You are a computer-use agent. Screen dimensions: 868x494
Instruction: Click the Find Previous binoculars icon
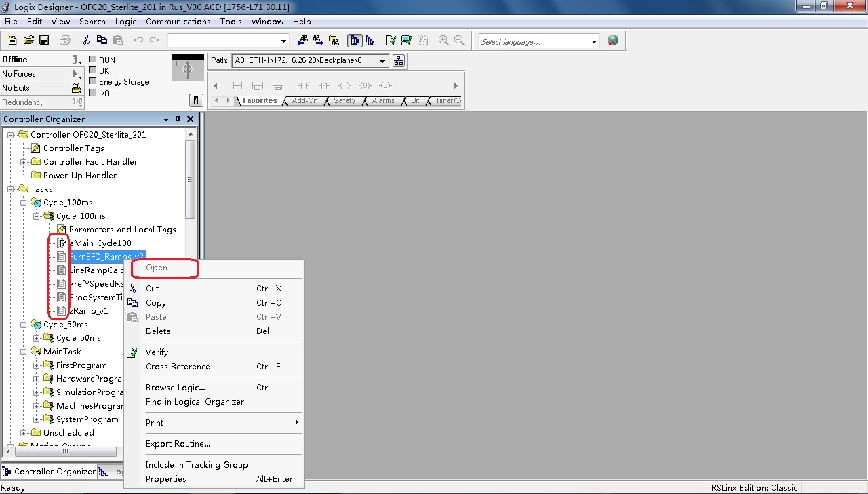302,41
